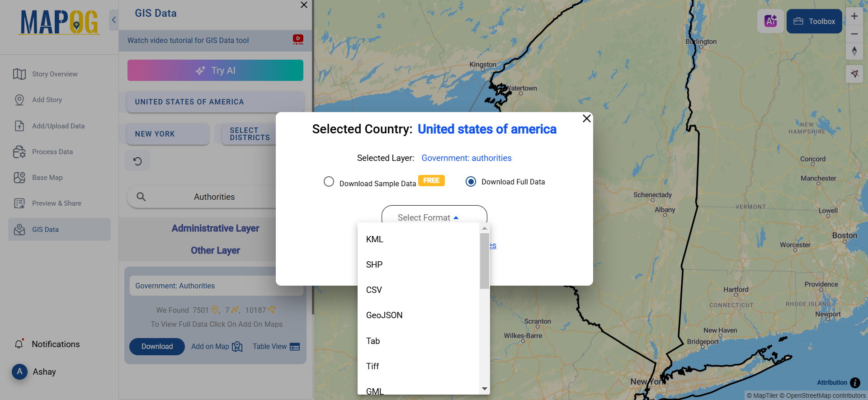Select the Download Sample Data radio button

329,181
